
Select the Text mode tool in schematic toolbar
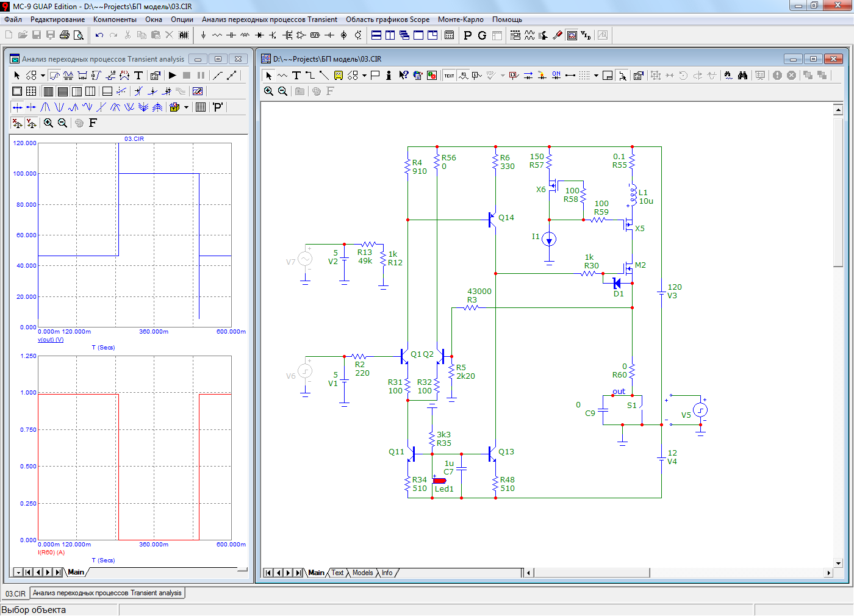point(296,76)
